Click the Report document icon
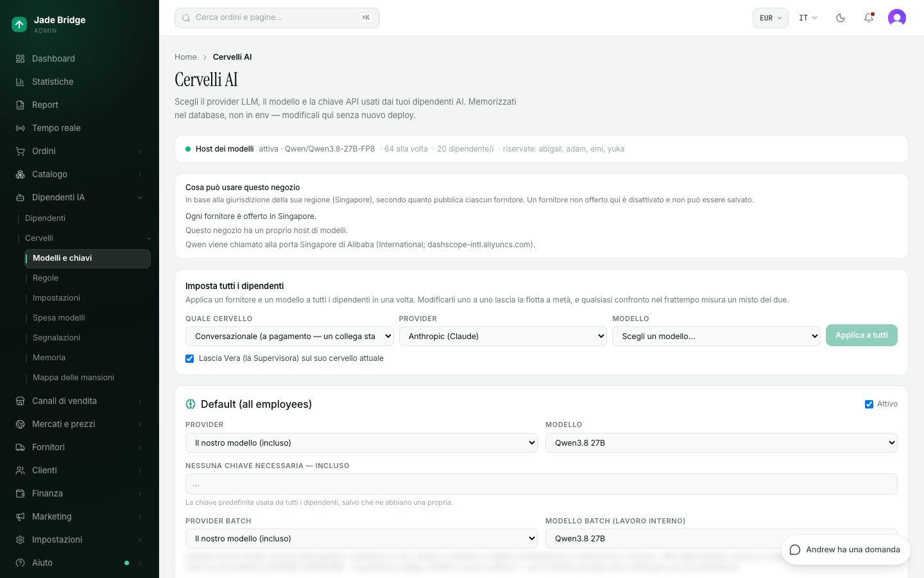924x578 pixels. (x=20, y=105)
